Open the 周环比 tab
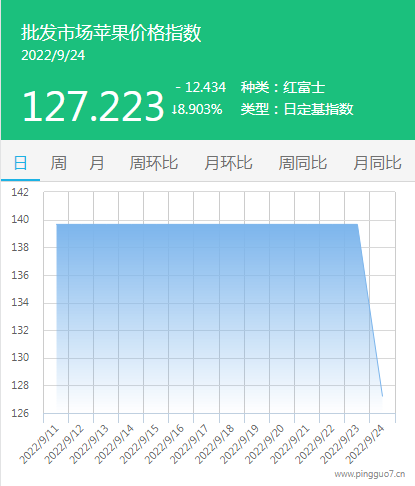Image resolution: width=415 pixels, height=486 pixels. pos(154,163)
